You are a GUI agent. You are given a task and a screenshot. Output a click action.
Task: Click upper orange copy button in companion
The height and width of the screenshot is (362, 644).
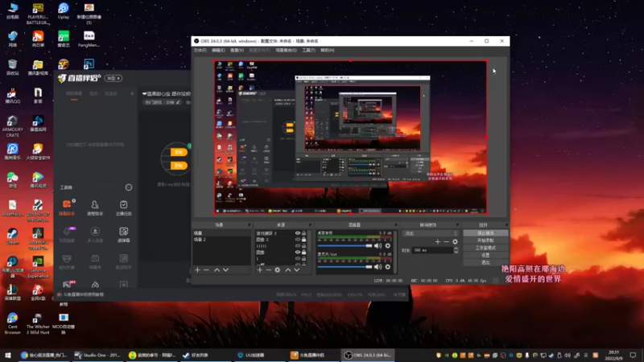point(179,152)
